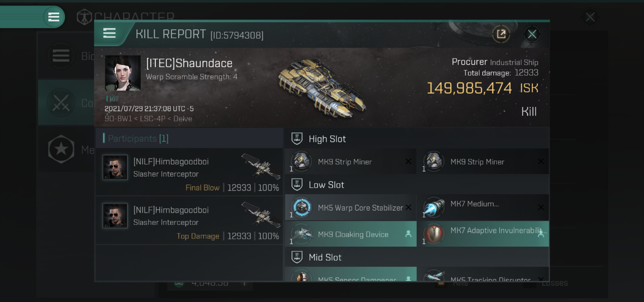
Task: View Shaundace's character portrait
Action: (123, 73)
